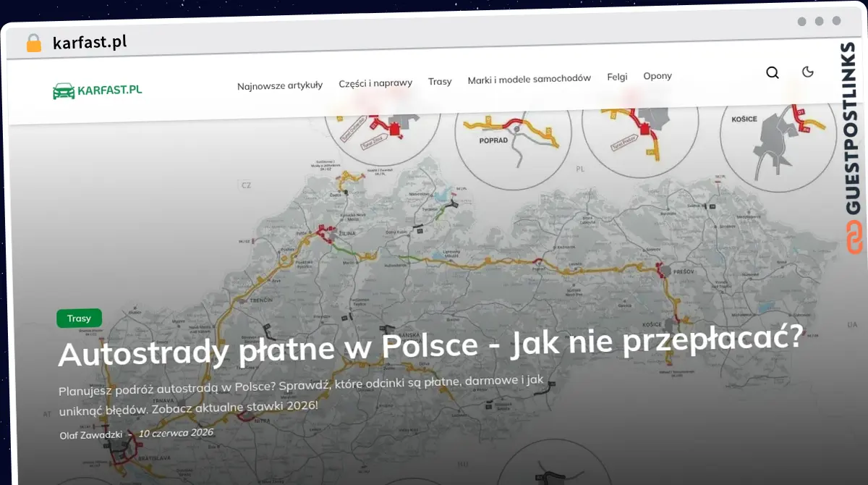Select the Felgi menu item

click(x=617, y=76)
